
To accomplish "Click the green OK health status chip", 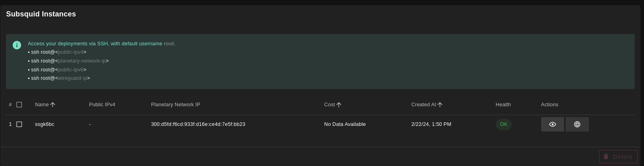I will pyautogui.click(x=503, y=124).
